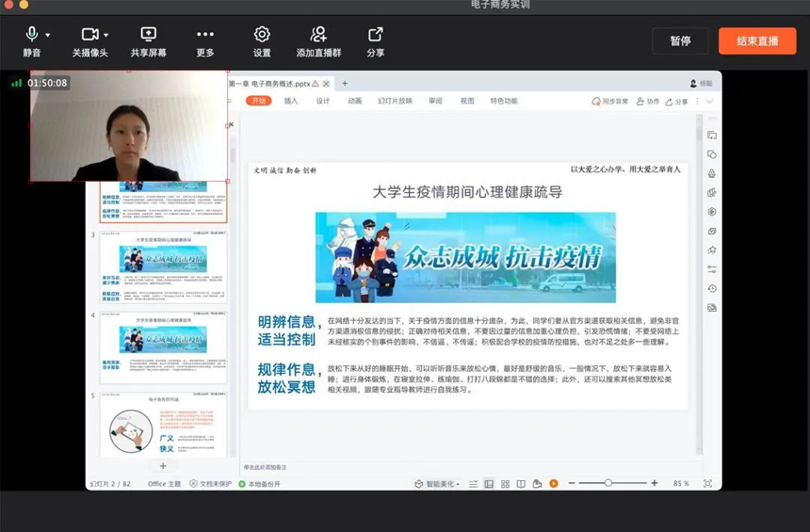Open the 审阅 ribbon tab
Screen dimensions: 810x532
click(435, 101)
